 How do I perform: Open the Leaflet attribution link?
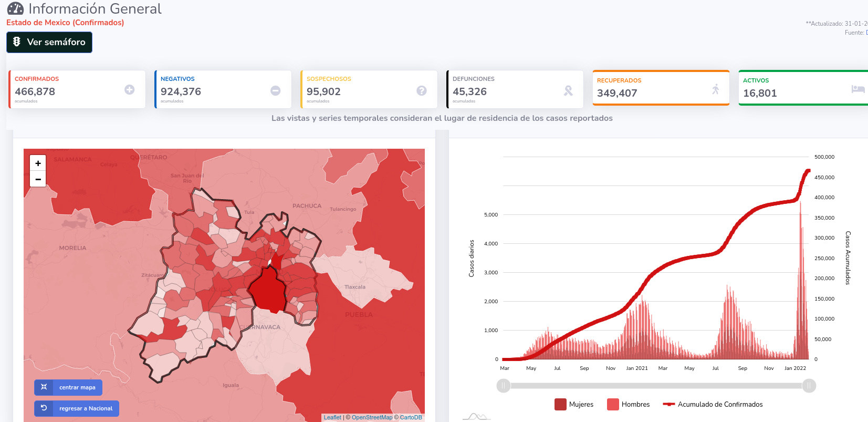click(332, 417)
